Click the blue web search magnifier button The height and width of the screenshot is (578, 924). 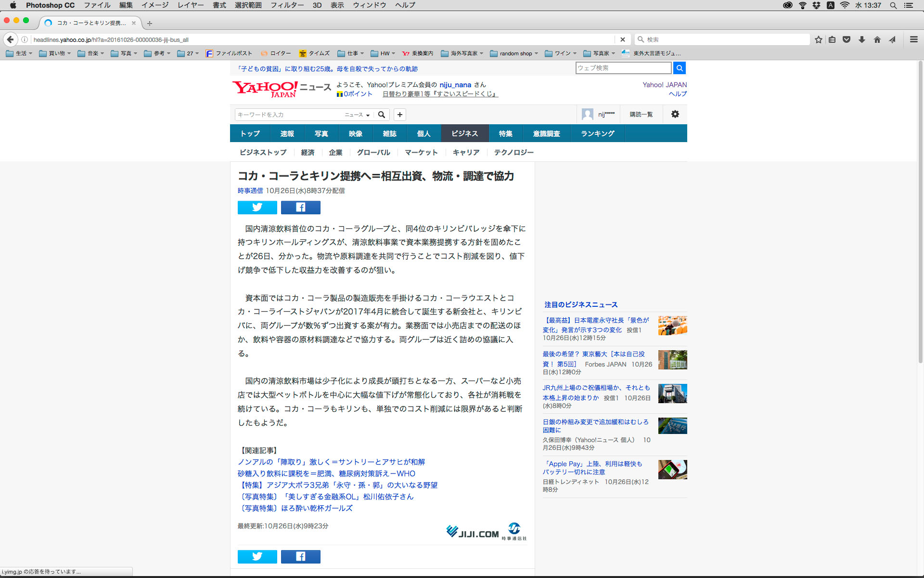(679, 68)
